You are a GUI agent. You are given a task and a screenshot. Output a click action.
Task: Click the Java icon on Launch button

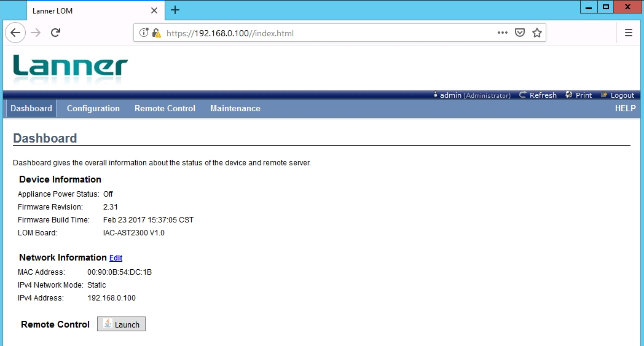[108, 323]
